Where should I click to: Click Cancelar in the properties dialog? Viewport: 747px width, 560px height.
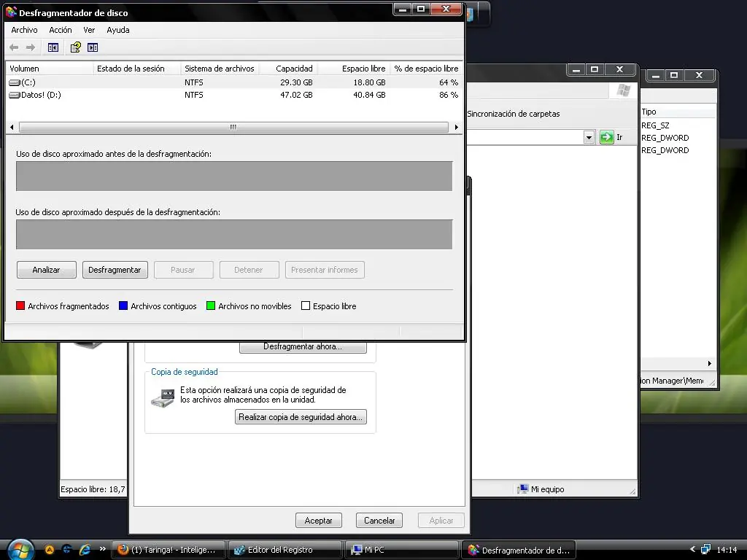pos(379,521)
